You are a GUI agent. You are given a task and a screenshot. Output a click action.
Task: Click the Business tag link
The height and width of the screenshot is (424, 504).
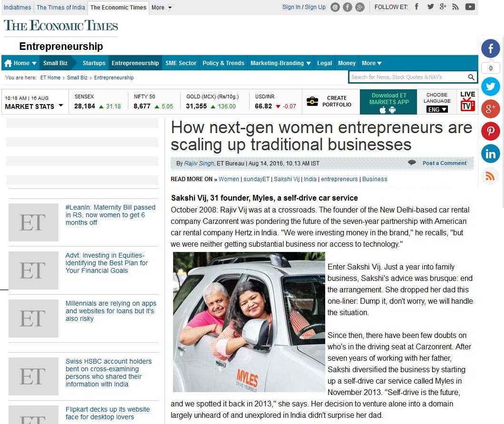[375, 179]
